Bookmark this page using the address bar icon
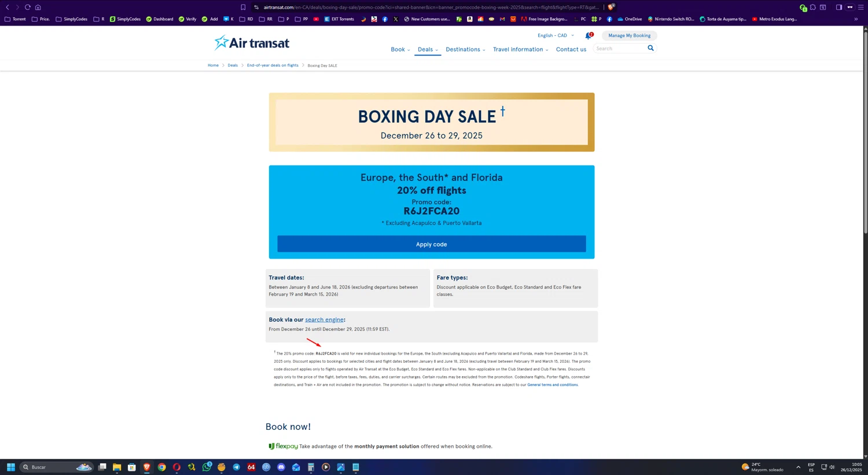The width and height of the screenshot is (868, 475). point(243,8)
